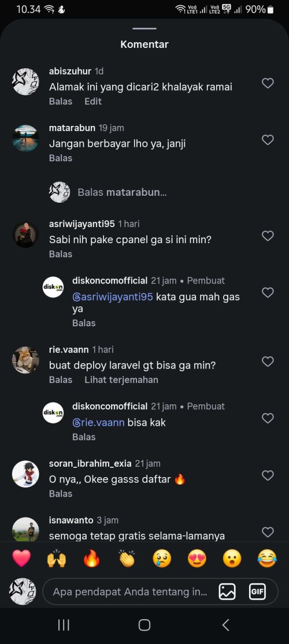The image size is (289, 644).
Task: Reply to rie.vaann's comment via Balas
Action: [61, 380]
